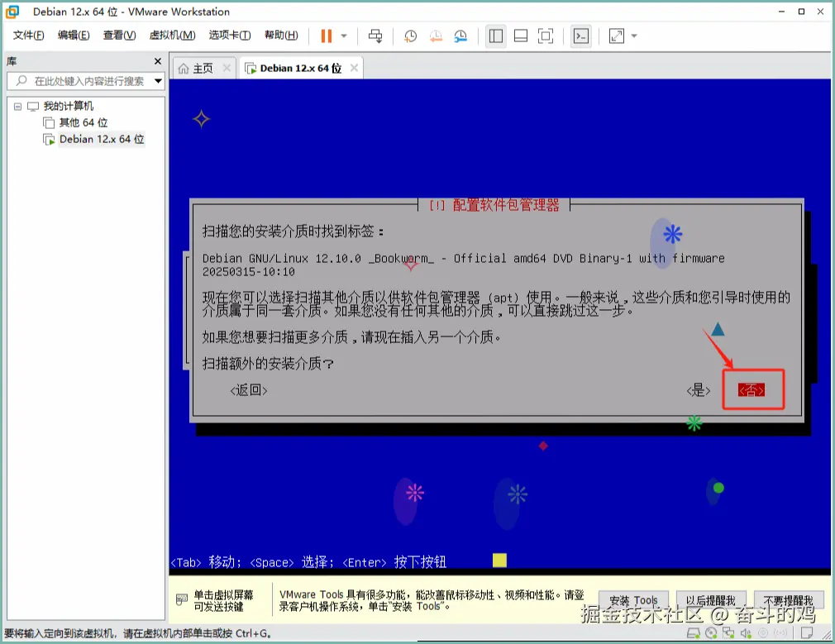The height and width of the screenshot is (644, 835).
Task: Close the 主页 tab
Action: 227,68
